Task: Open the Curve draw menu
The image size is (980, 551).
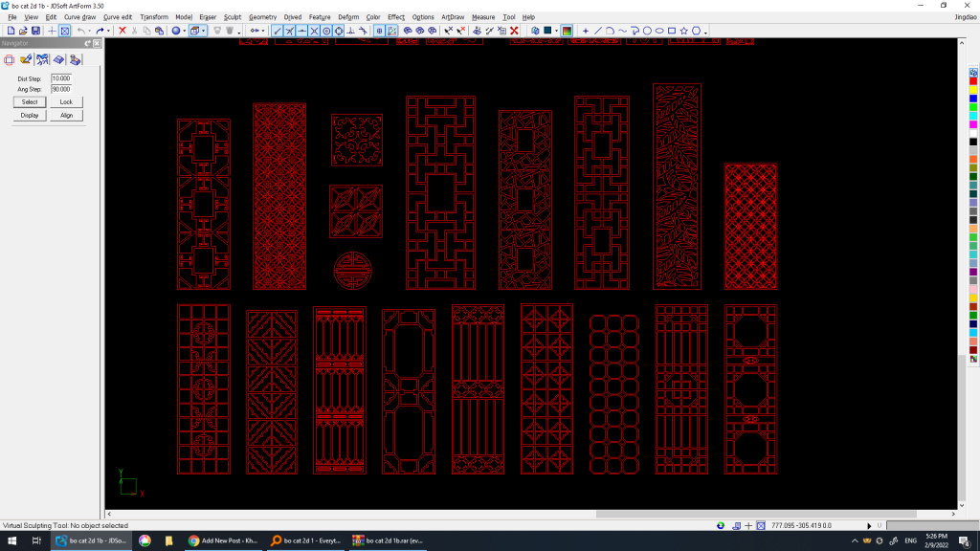Action: coord(80,17)
